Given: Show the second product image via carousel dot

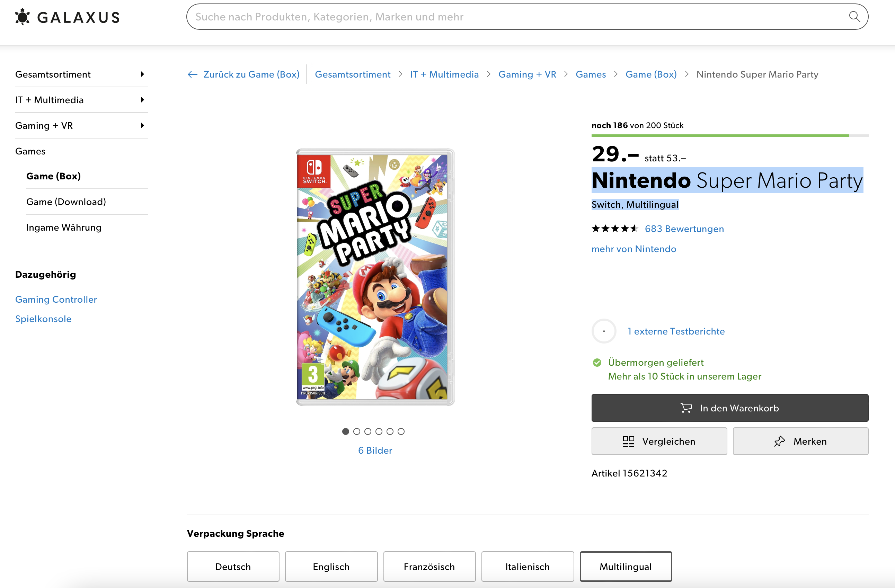Looking at the screenshot, I should point(356,431).
